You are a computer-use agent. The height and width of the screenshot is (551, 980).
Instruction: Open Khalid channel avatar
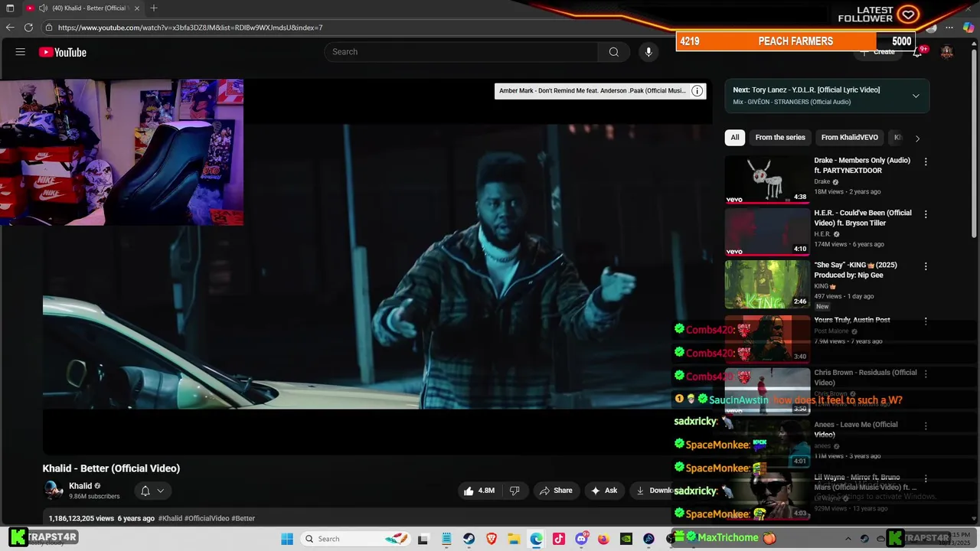(x=53, y=490)
